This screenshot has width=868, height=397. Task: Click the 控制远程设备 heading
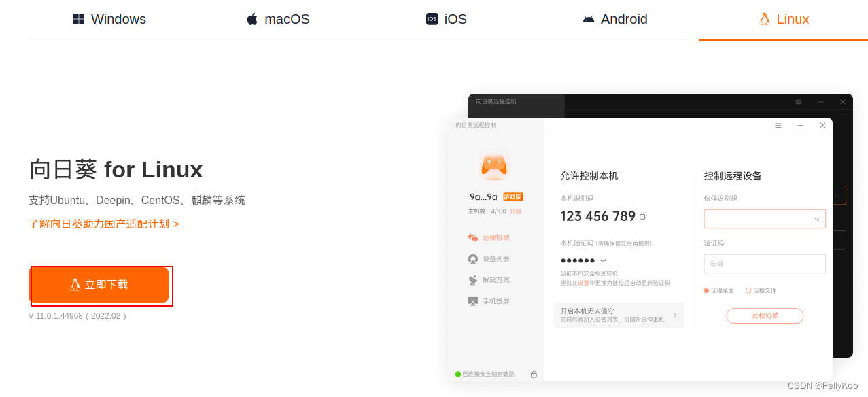(x=733, y=176)
